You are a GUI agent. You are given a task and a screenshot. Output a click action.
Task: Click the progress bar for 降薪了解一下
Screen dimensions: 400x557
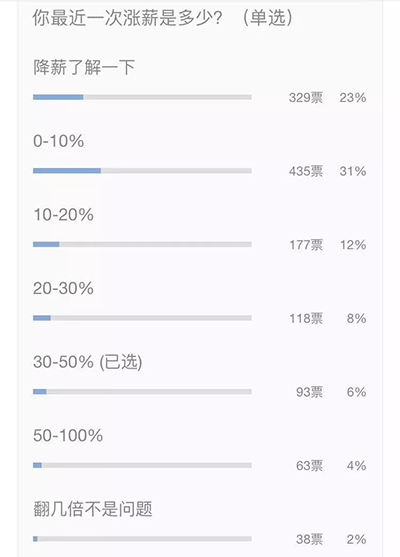[x=142, y=97]
